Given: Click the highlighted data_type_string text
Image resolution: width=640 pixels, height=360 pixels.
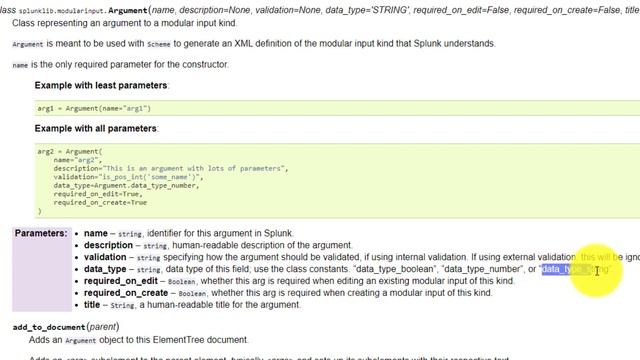Looking at the screenshot, I should click(x=575, y=269).
